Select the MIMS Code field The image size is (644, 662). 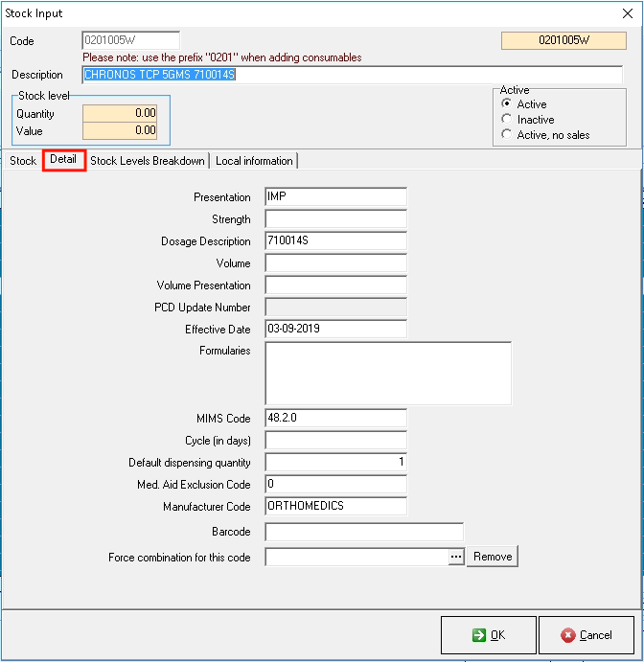(335, 419)
